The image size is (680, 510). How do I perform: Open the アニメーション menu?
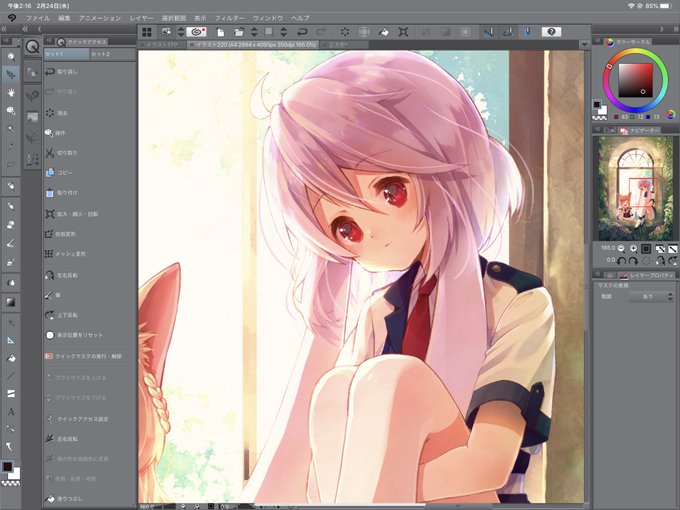pyautogui.click(x=100, y=18)
